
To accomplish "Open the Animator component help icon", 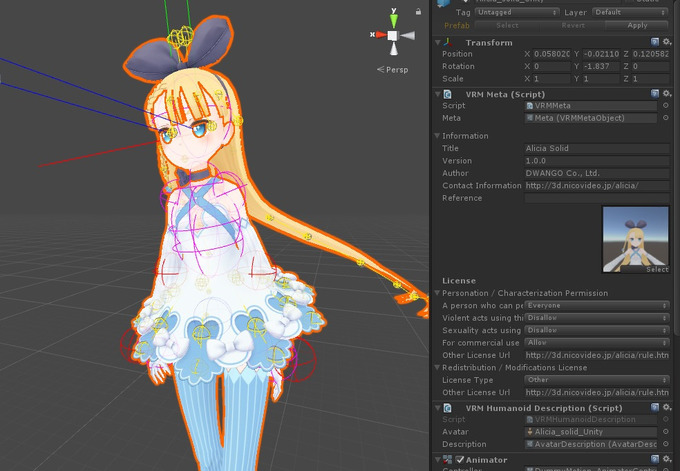I will (654, 460).
